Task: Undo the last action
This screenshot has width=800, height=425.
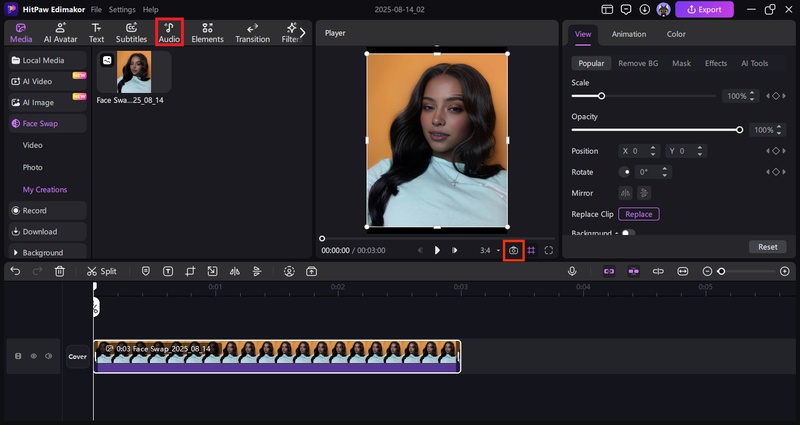Action: [x=15, y=271]
